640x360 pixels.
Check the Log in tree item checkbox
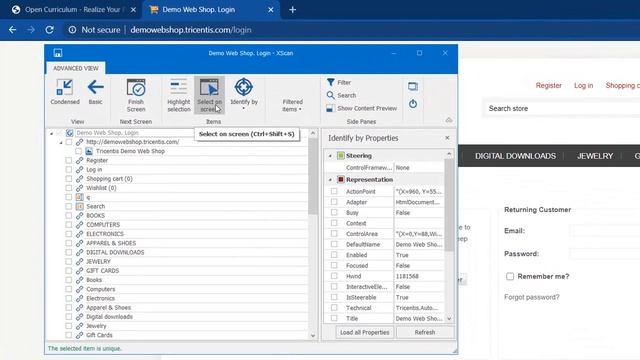pos(69,169)
